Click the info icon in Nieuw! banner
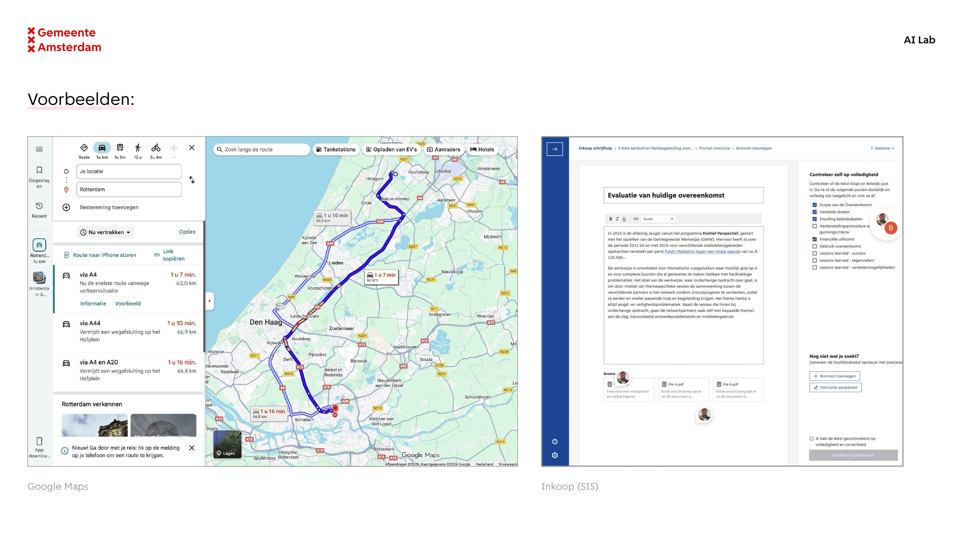Screen dimensions: 980x551 click(65, 451)
